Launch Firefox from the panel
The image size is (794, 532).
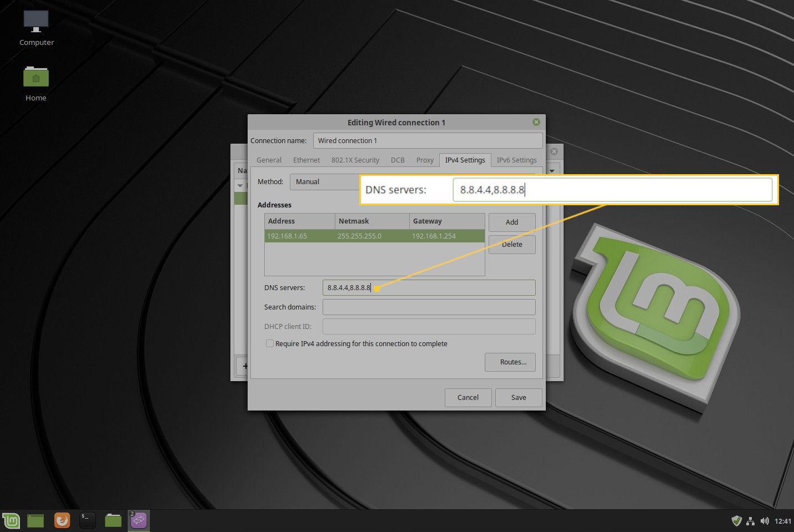click(62, 520)
